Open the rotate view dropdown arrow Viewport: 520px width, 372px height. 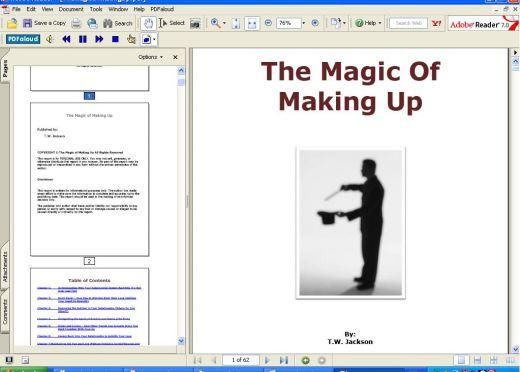(x=344, y=23)
